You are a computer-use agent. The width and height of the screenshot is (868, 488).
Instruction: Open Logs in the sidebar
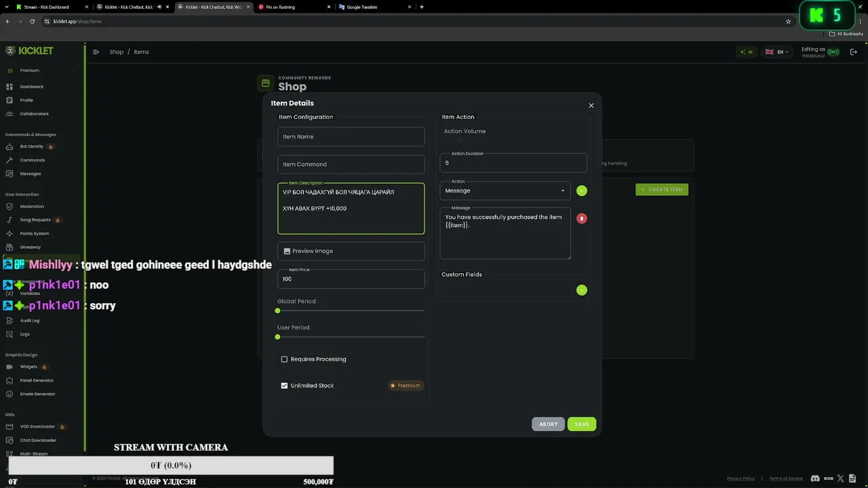pyautogui.click(x=25, y=334)
